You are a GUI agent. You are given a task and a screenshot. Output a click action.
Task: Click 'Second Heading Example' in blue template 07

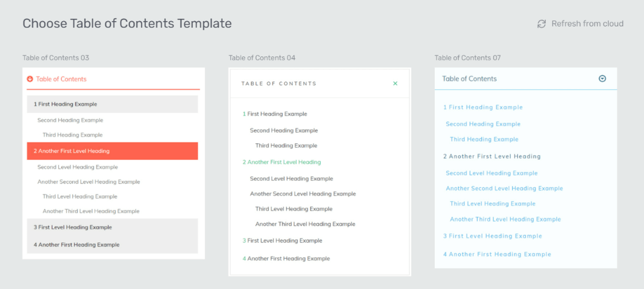(483, 124)
